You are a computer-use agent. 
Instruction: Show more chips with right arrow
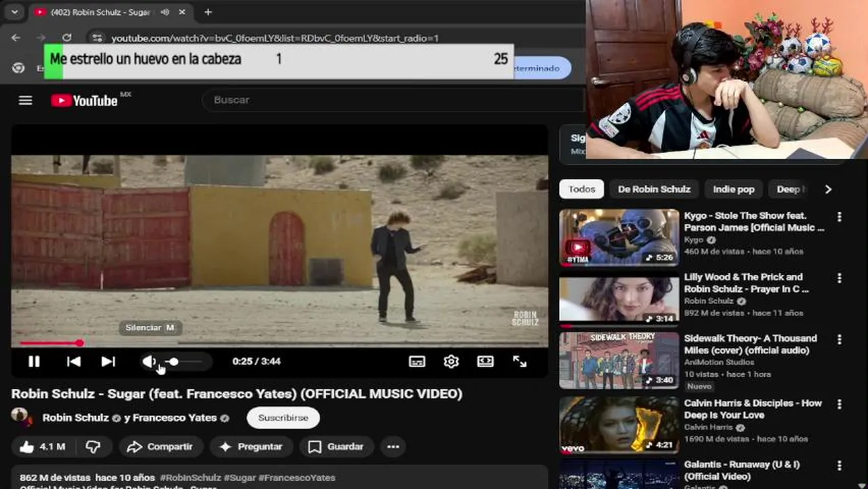(x=828, y=189)
